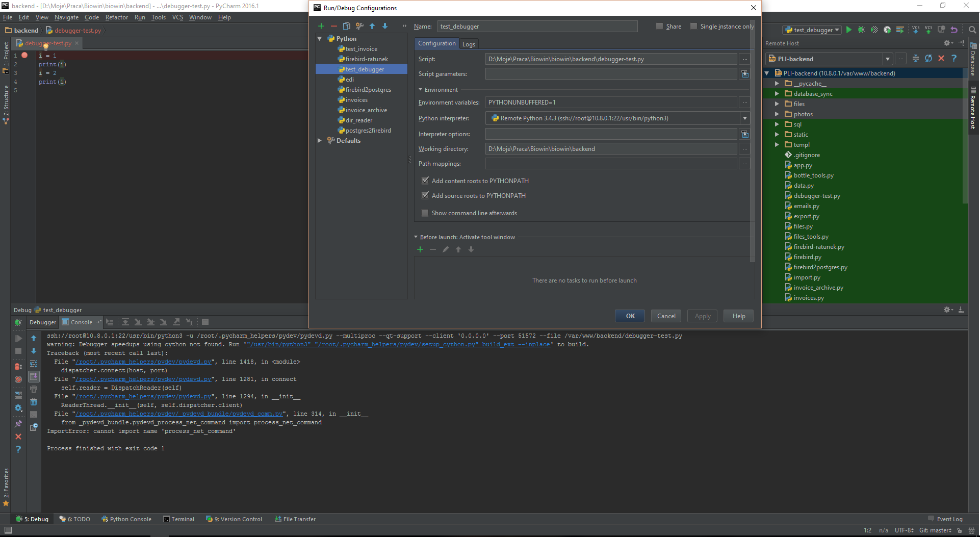Open the Python Console tool tab
Image resolution: width=980 pixels, height=537 pixels.
coord(126,519)
